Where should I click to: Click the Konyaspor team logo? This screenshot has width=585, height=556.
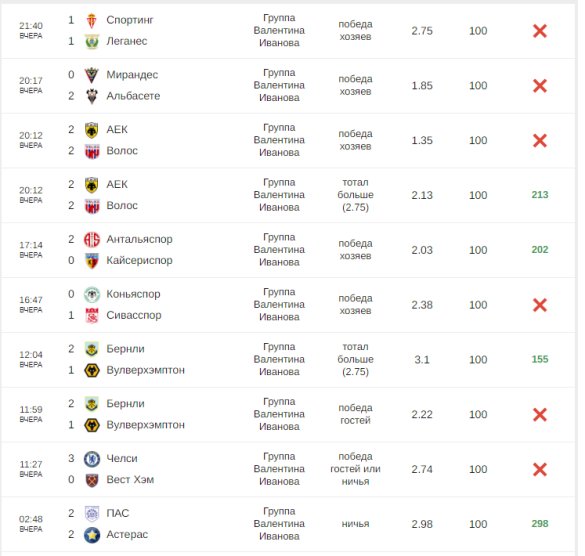(x=92, y=294)
